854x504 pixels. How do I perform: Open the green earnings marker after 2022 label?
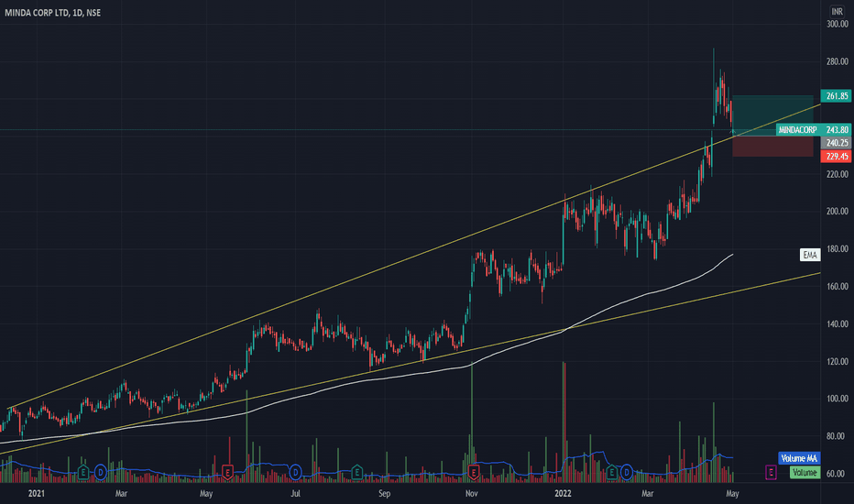611,473
